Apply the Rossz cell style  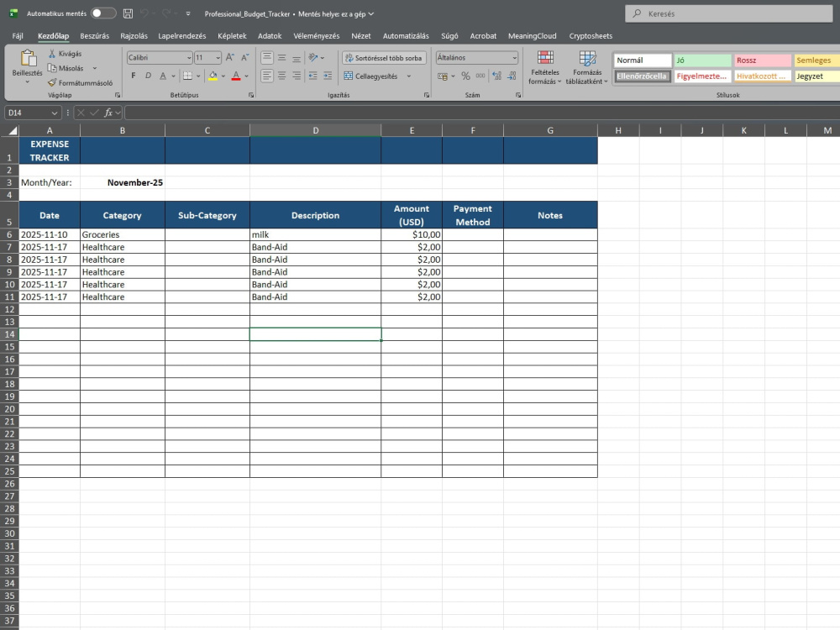click(763, 60)
